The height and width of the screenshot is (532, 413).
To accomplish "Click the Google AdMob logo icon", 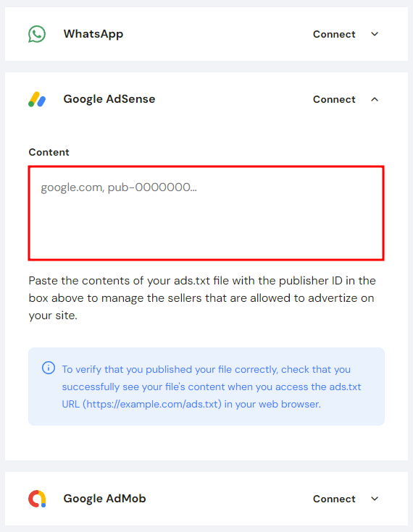I will (37, 499).
